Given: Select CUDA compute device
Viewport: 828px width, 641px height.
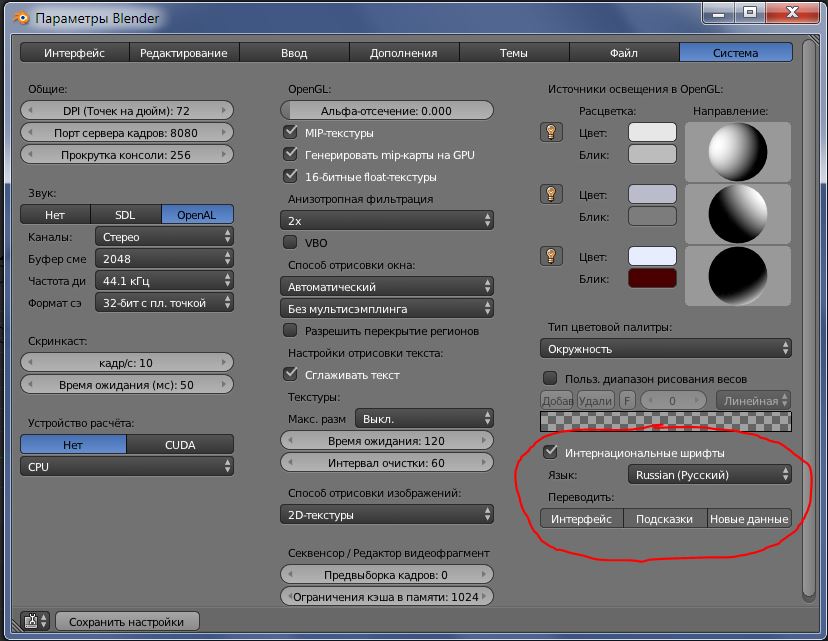Looking at the screenshot, I should tap(180, 445).
